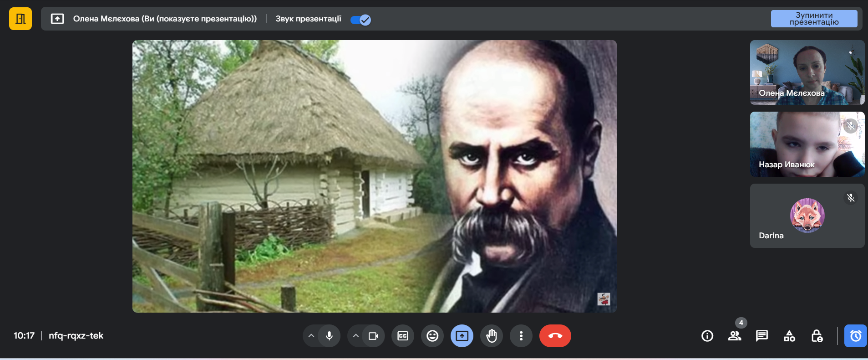This screenshot has width=868, height=360.
Task: Open meeting details info icon
Action: (x=707, y=336)
